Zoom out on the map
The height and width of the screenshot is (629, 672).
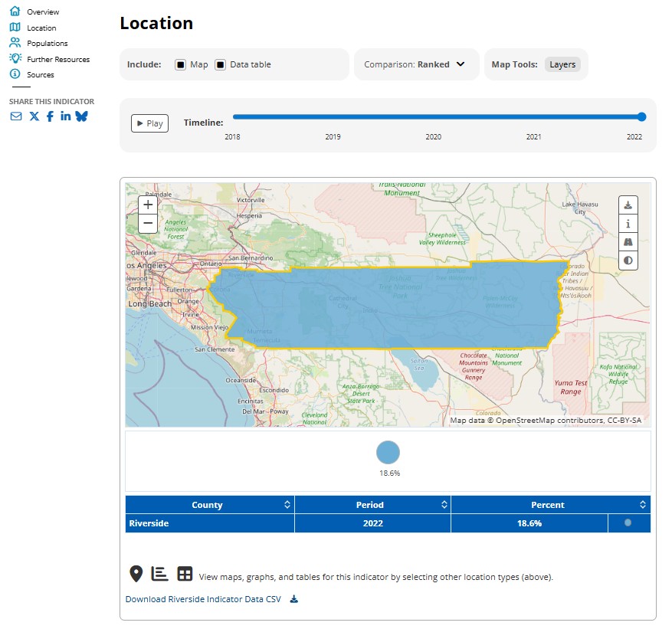(x=148, y=223)
